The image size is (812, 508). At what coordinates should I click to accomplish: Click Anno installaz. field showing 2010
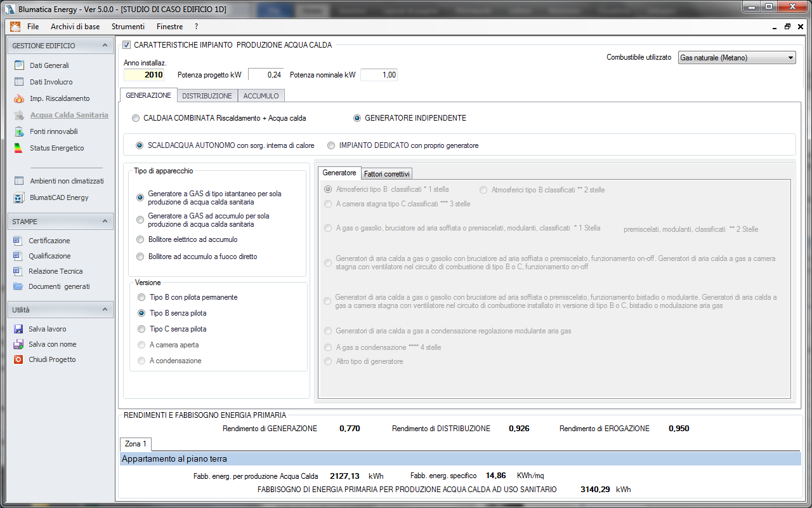[145, 75]
